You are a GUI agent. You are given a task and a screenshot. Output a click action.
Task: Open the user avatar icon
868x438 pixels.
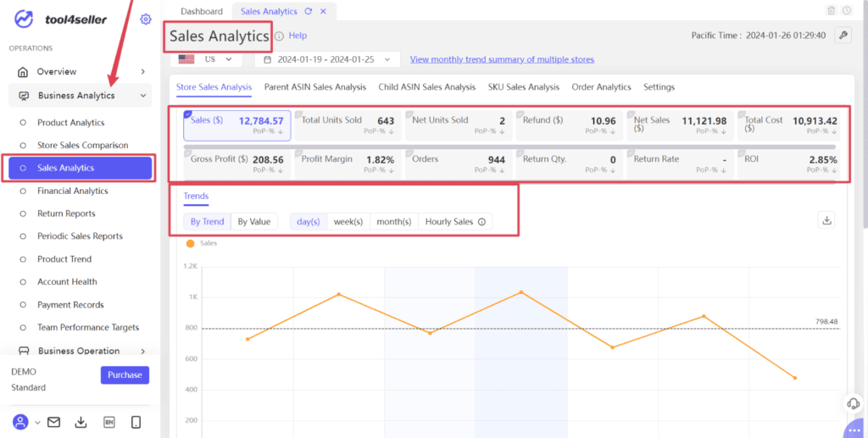pyautogui.click(x=20, y=423)
